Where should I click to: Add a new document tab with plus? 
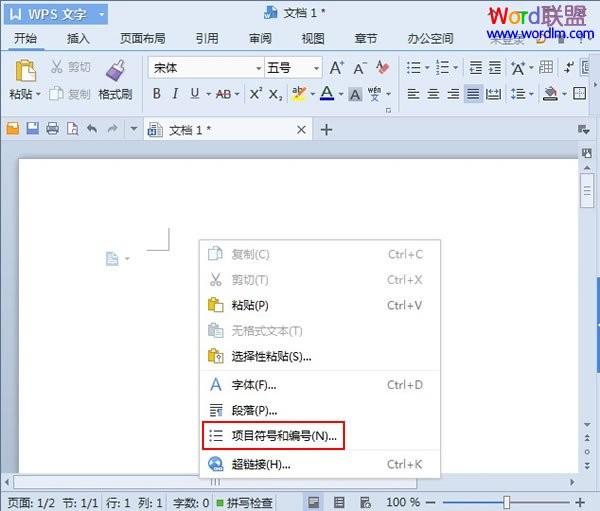(326, 130)
